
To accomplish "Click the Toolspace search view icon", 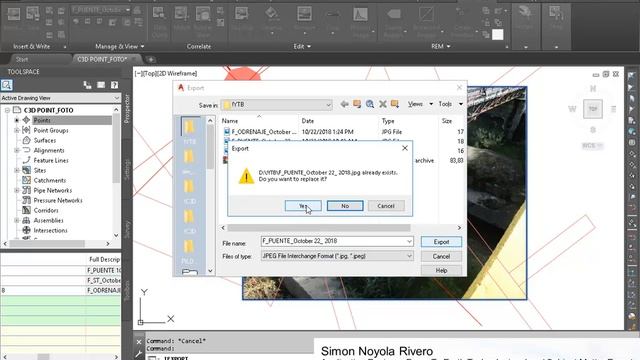I will click(x=7, y=85).
